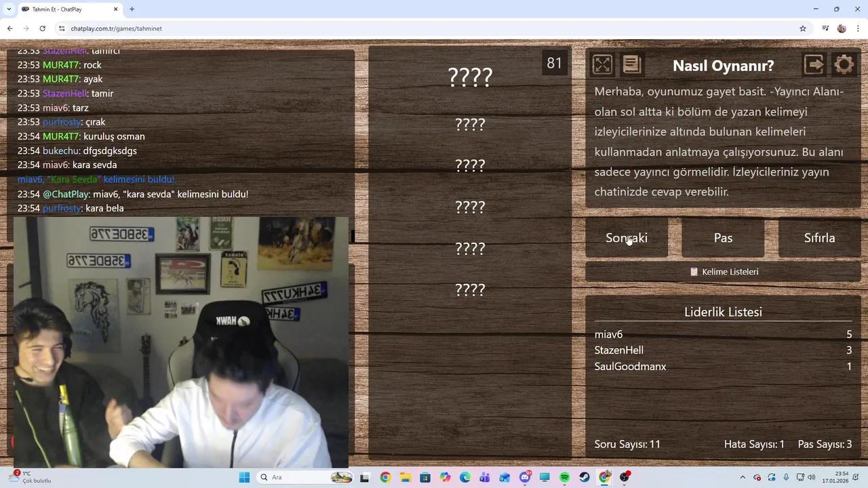The height and width of the screenshot is (488, 868).
Task: Open the Windows Start menu
Action: tap(244, 477)
